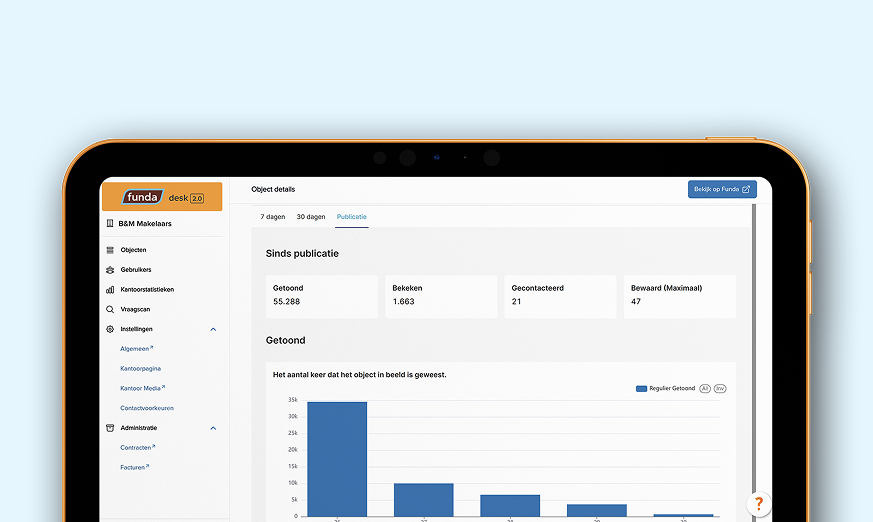The width and height of the screenshot is (873, 522).
Task: Click the external link icon in Bekijk op Funda
Action: [746, 189]
